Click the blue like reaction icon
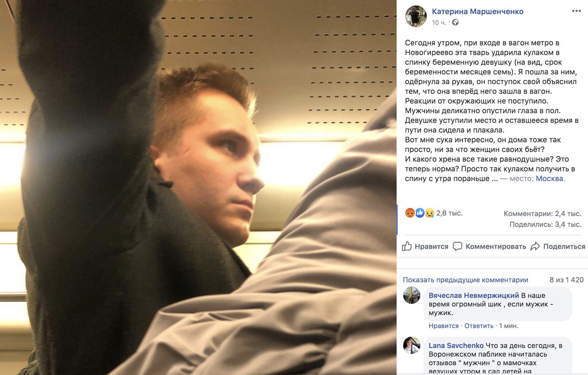Viewport: 588px width, 375px height. coord(419,213)
